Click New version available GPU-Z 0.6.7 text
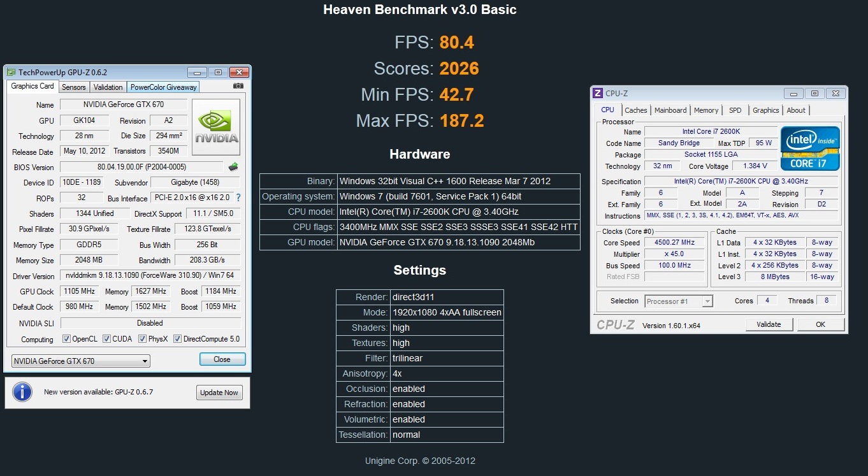 [98, 392]
